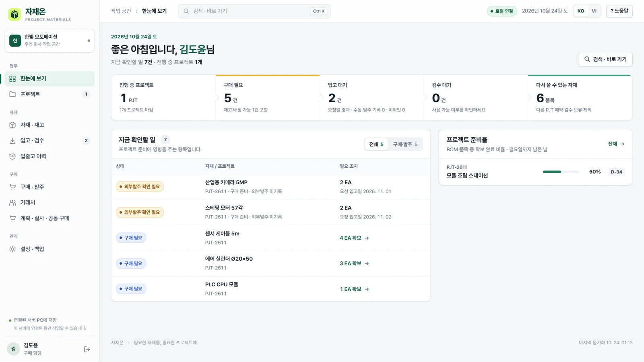The height and width of the screenshot is (362, 644).
Task: Open 구매 필요 summary card
Action: [268, 97]
